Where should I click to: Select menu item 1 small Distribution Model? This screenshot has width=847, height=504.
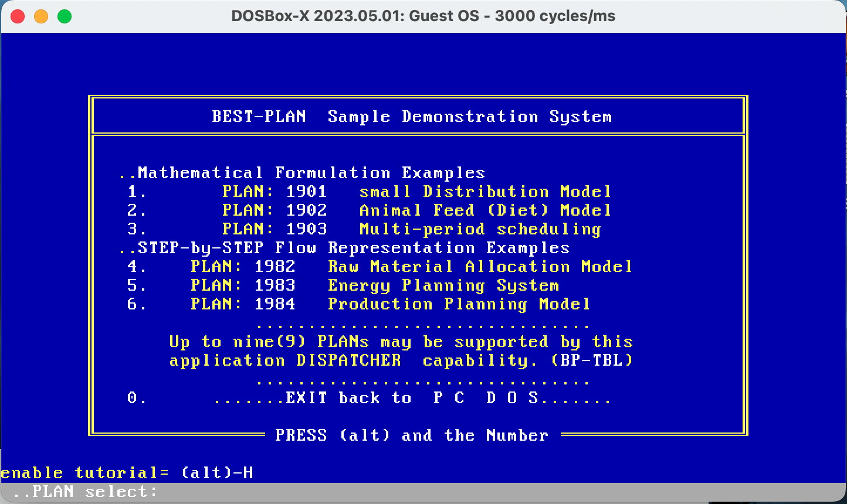click(x=369, y=192)
